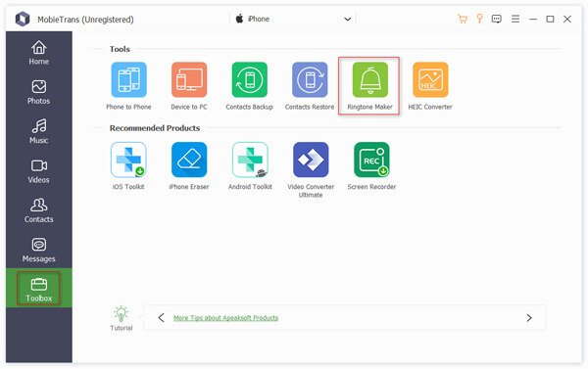Close the MobieTrans window

pos(567,19)
